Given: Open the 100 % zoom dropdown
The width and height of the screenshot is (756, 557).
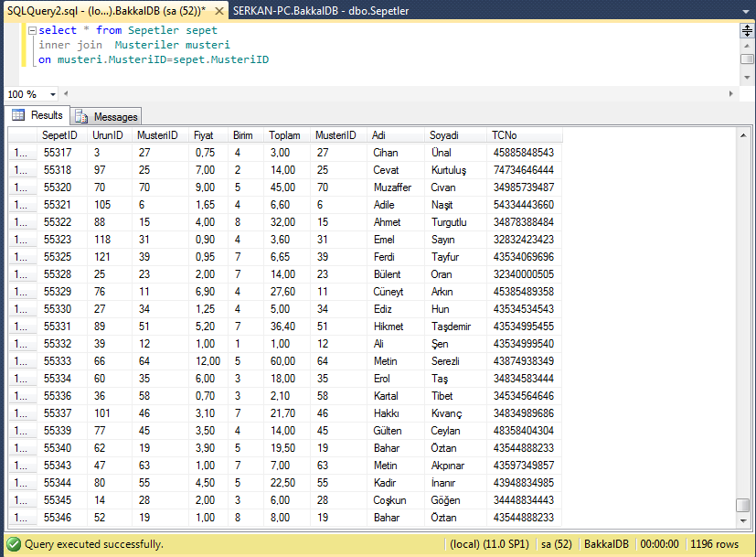Looking at the screenshot, I should pos(53,94).
